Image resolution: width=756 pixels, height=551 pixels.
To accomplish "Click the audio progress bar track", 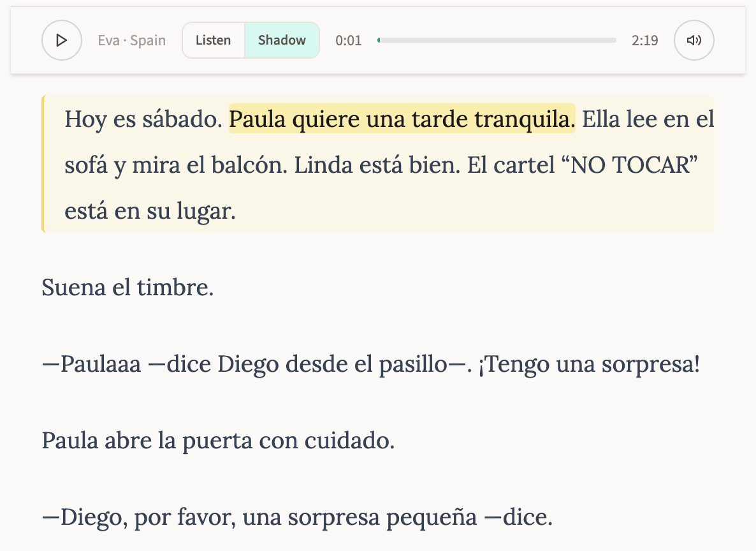I will click(497, 40).
